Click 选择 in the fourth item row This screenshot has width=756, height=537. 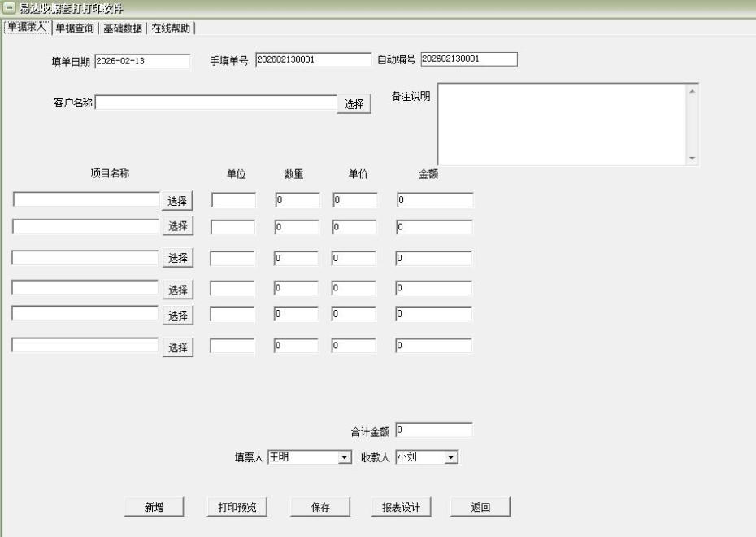pyautogui.click(x=177, y=290)
